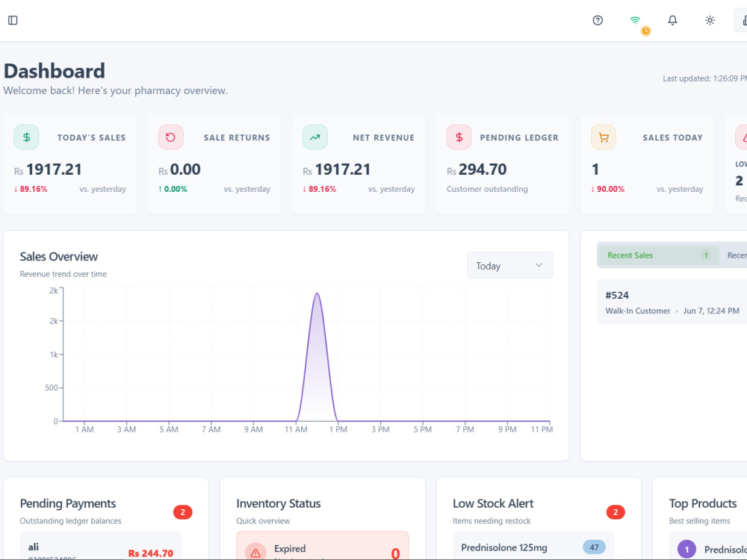747x560 pixels.
Task: Click the Sales Today 90.00% change
Action: (x=607, y=189)
